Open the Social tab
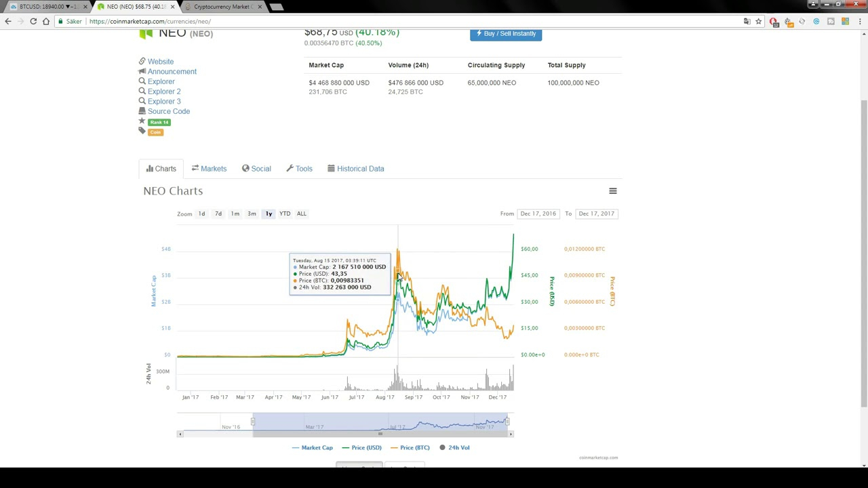 tap(256, 169)
